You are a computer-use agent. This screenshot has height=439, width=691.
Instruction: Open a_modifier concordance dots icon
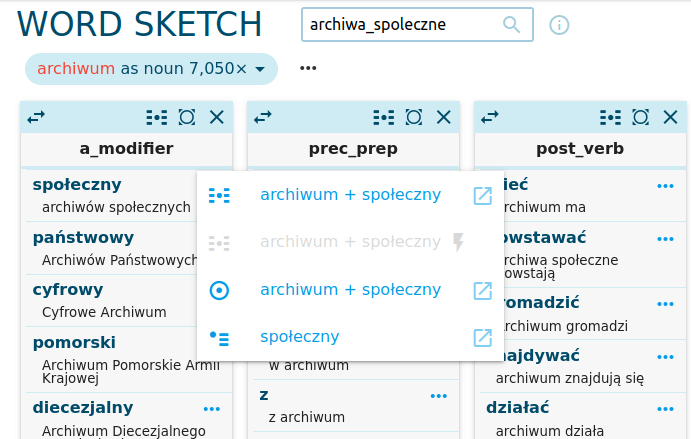pos(156,117)
